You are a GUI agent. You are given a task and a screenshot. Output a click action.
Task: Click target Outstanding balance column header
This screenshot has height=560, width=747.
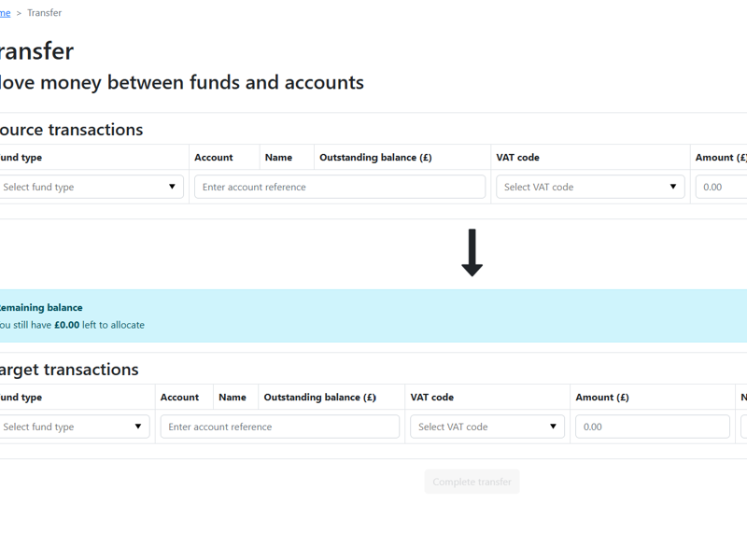click(x=319, y=398)
